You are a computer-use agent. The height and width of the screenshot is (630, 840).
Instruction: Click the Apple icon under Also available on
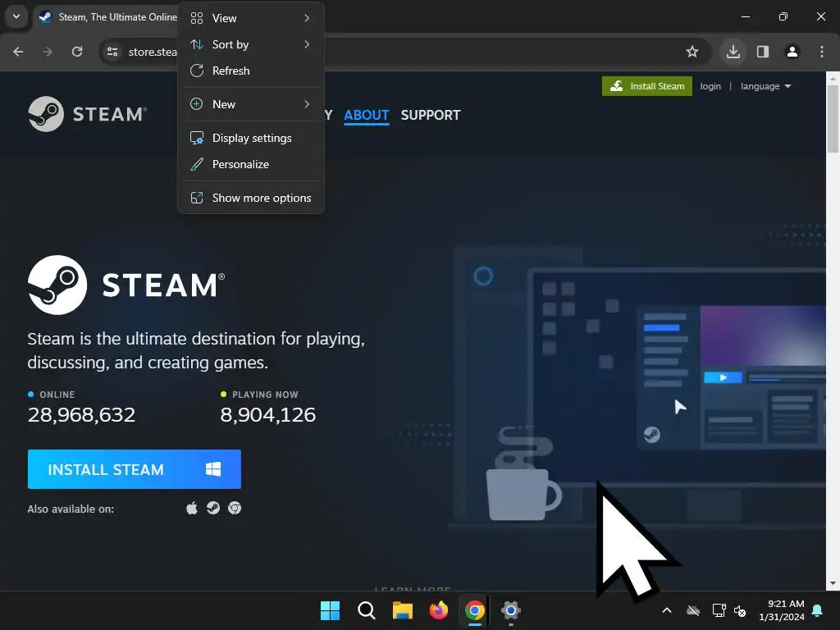coord(192,508)
